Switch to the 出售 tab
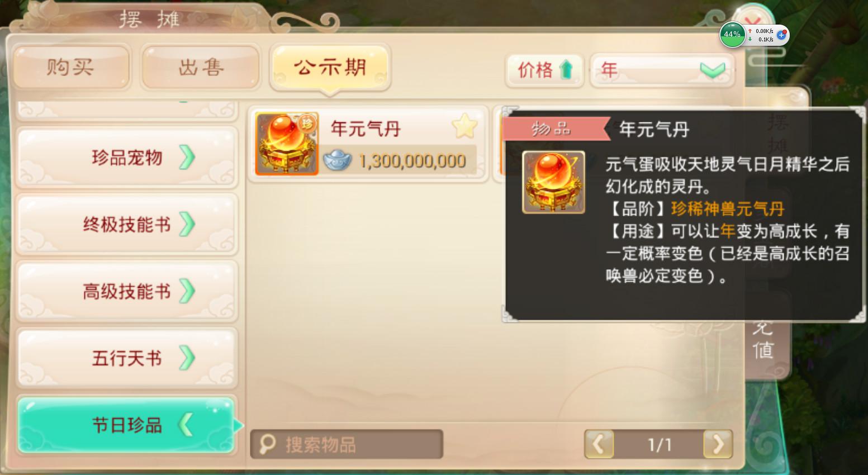The height and width of the screenshot is (475, 868). tap(201, 68)
